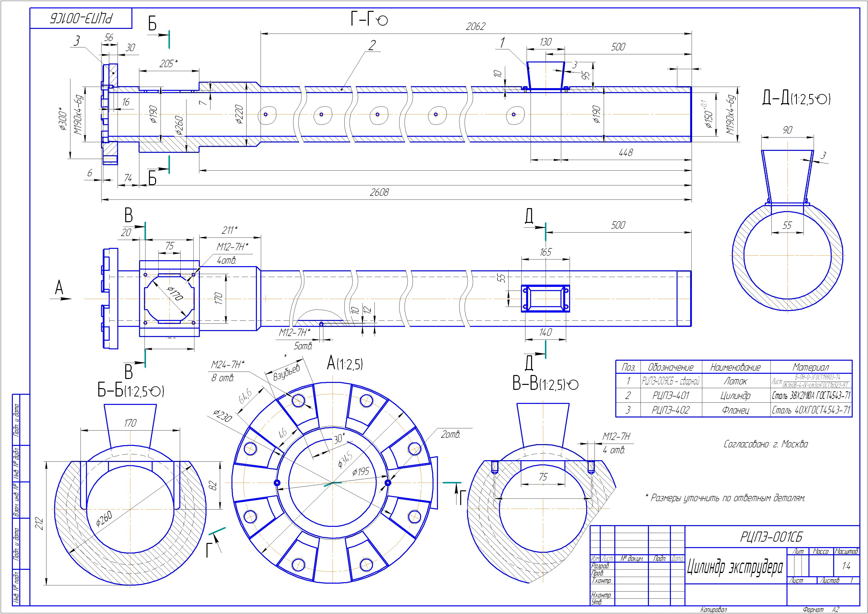
Task: Click the Фланец name cell
Action: click(736, 410)
